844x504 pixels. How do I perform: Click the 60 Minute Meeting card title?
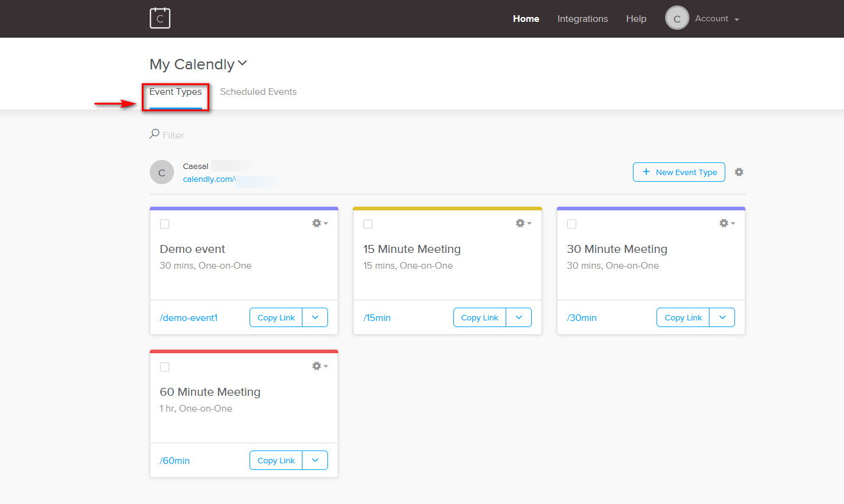pos(210,392)
